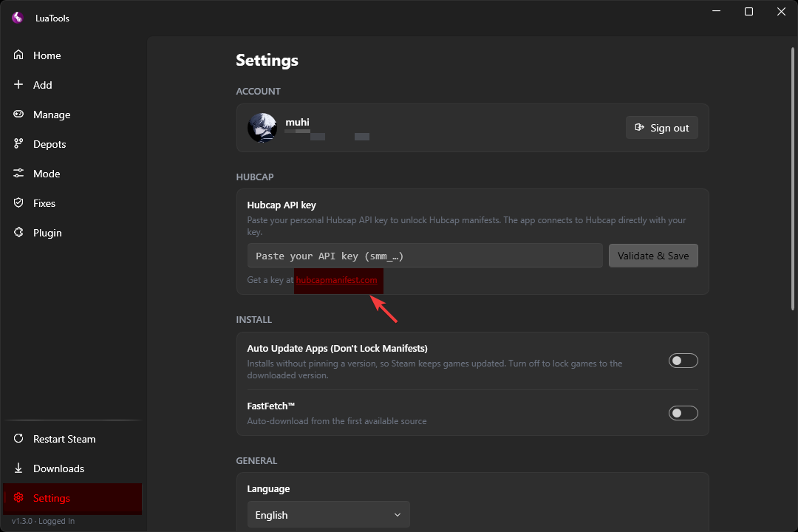Click Restart Steam in the sidebar
This screenshot has height=532, width=798.
point(72,438)
